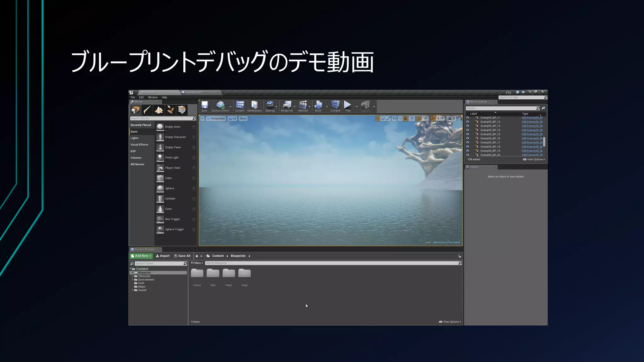Viewport: 644px width, 362px height.
Task: Open the Play options dropdown arrow
Action: 357,107
